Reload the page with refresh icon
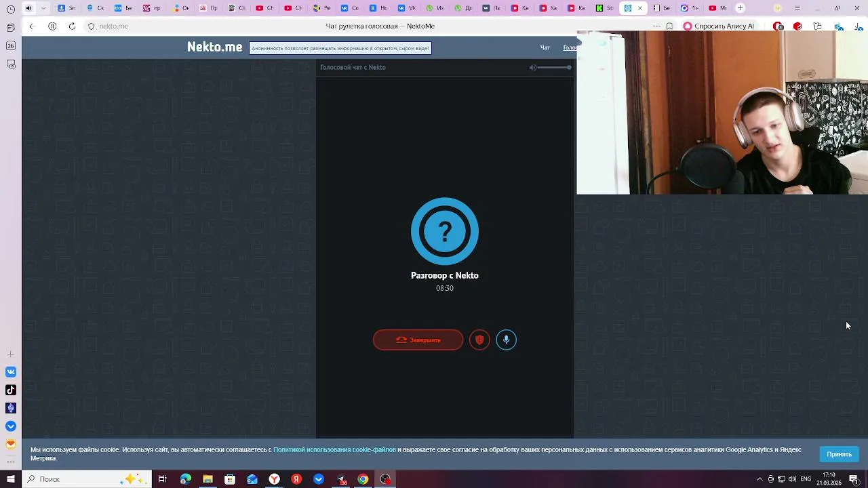 pos(72,26)
